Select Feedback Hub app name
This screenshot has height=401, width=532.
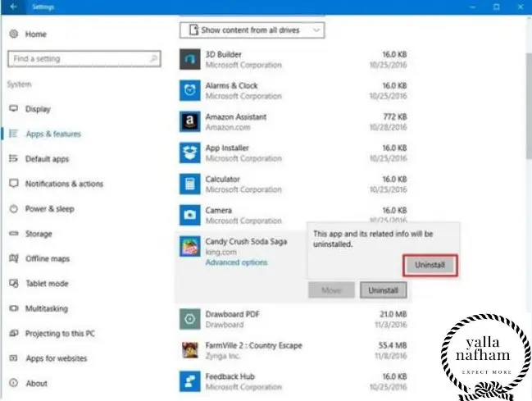(x=230, y=376)
